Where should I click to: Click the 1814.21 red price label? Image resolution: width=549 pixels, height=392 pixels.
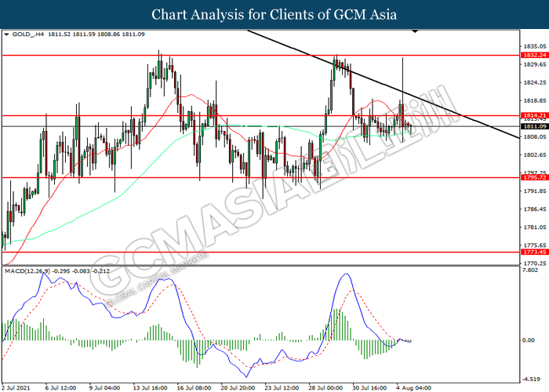pyautogui.click(x=535, y=115)
